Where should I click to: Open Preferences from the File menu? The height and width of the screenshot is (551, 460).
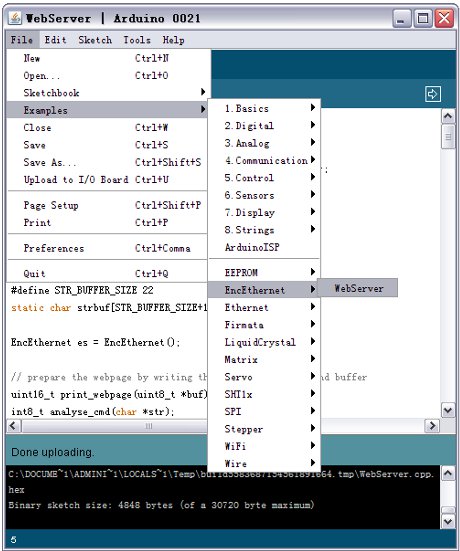[107, 248]
